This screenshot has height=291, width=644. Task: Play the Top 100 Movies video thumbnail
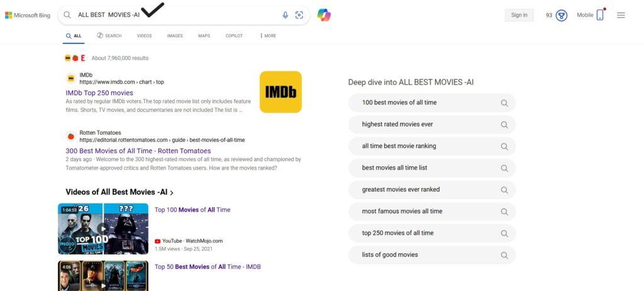tap(103, 229)
